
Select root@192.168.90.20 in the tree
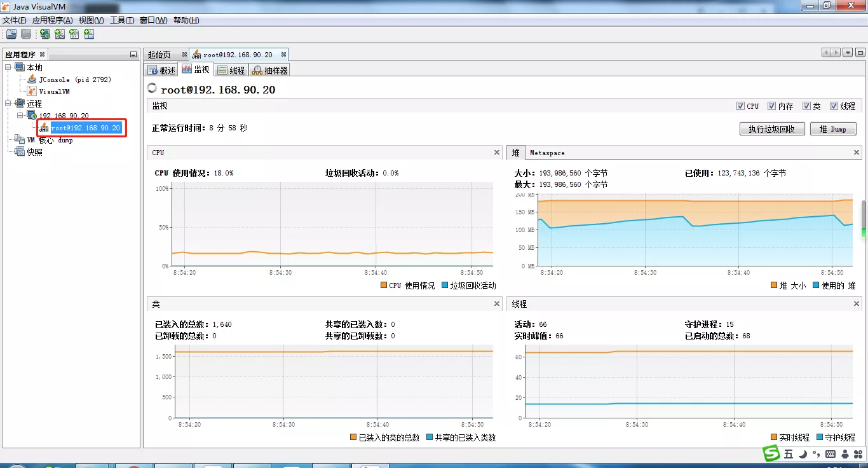point(85,128)
